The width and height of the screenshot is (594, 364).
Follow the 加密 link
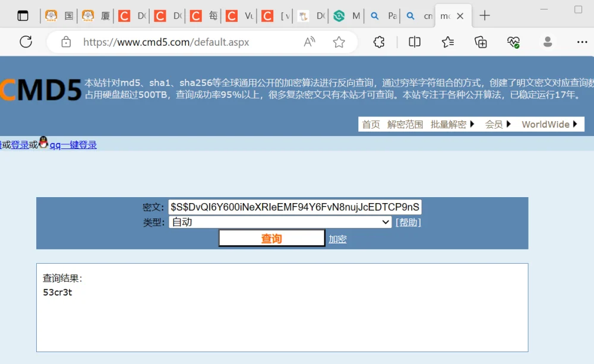click(x=337, y=239)
